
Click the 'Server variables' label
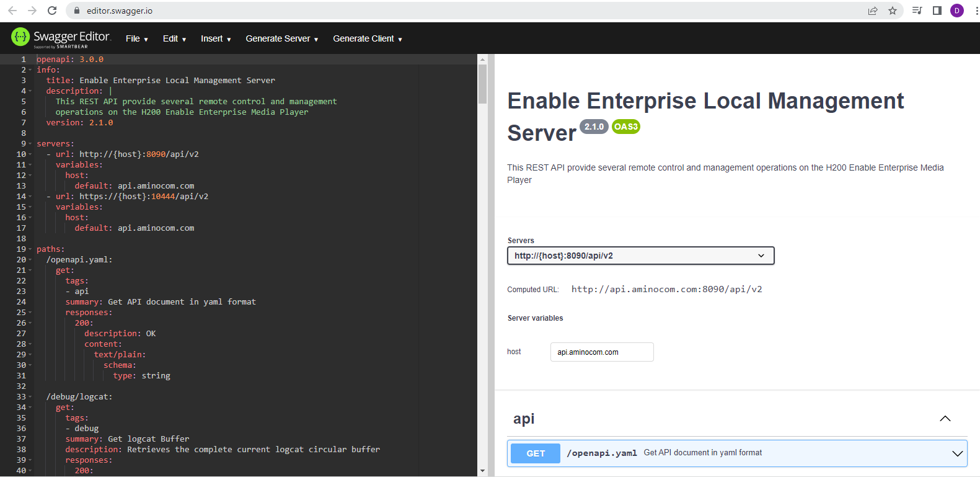(x=536, y=318)
